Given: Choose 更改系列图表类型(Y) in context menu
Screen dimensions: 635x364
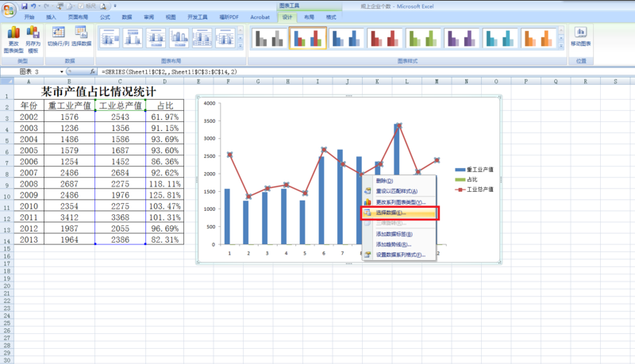Looking at the screenshot, I should pos(399,201).
